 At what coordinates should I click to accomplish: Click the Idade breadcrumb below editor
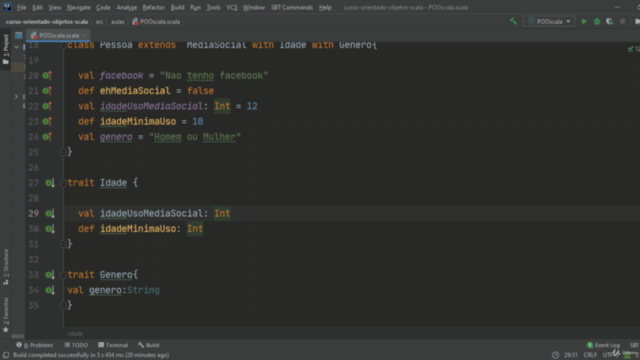point(75,334)
